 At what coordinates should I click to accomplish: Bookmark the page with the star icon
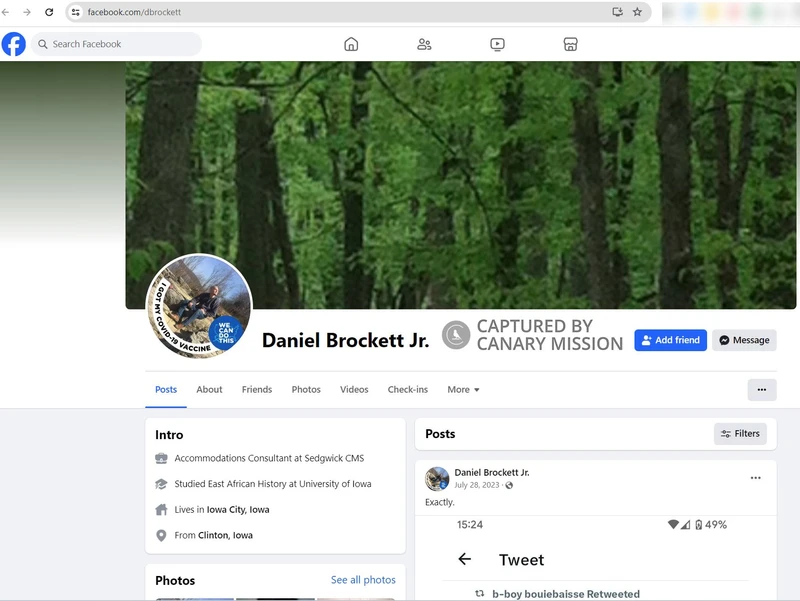[x=637, y=12]
